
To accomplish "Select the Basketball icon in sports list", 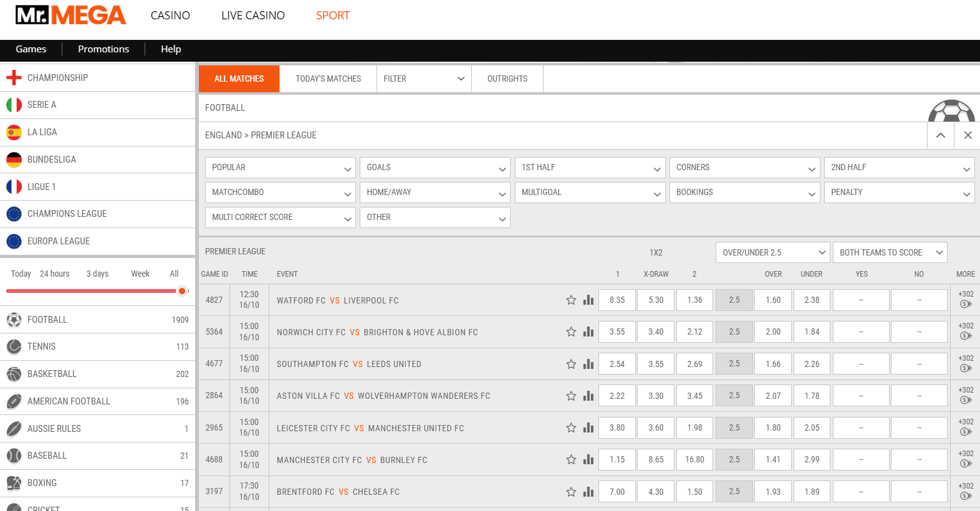I will pos(14,374).
